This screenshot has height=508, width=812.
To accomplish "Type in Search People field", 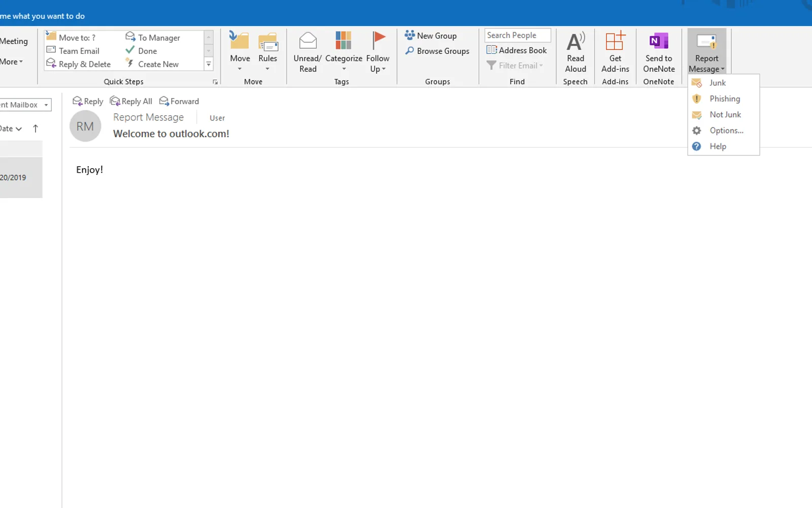I will coord(517,35).
